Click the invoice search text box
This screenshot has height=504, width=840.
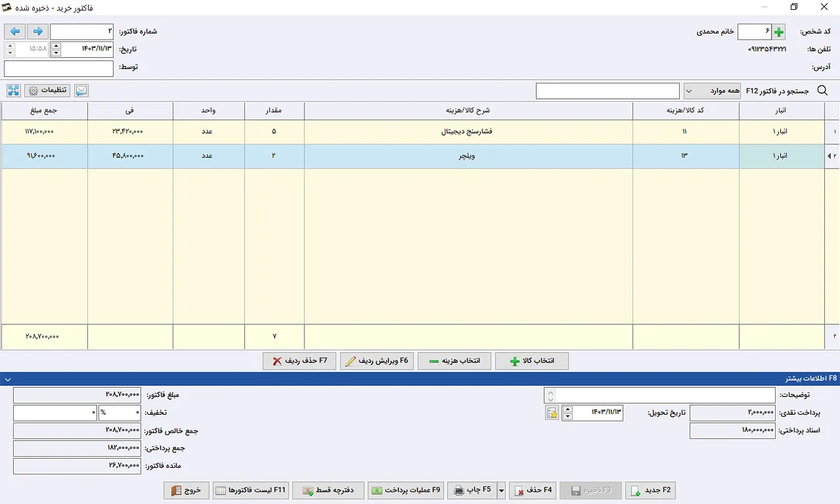point(608,91)
